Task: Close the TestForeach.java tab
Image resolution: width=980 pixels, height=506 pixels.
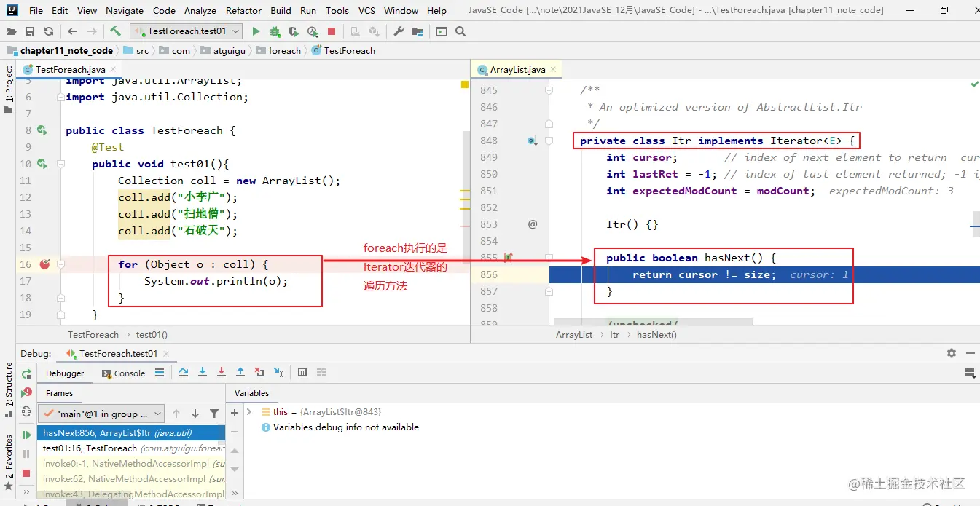Action: click(113, 70)
